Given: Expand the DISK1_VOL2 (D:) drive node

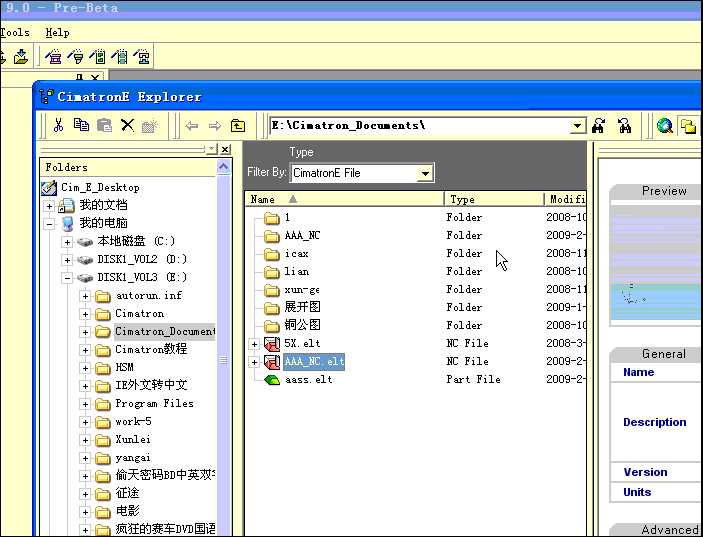Looking at the screenshot, I should click(67, 260).
